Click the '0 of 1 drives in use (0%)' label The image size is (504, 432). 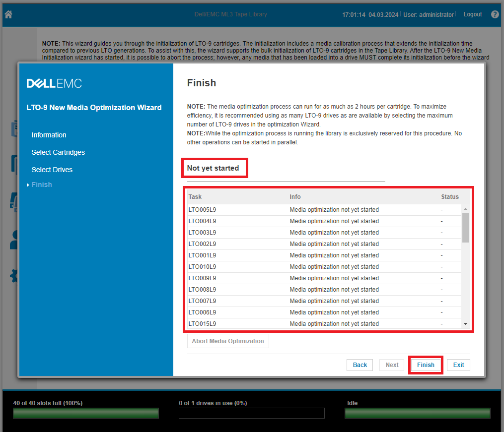click(213, 403)
